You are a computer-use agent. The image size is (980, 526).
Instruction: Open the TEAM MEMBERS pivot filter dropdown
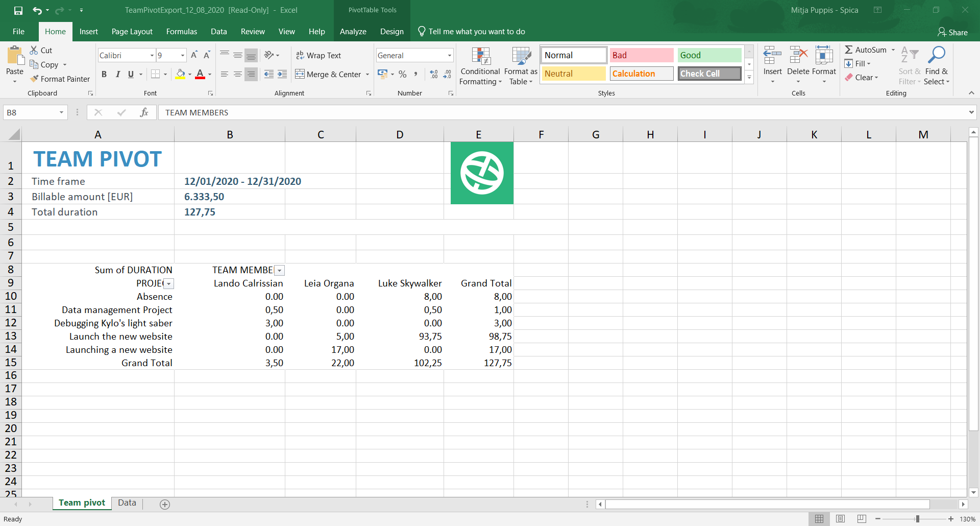pyautogui.click(x=279, y=271)
